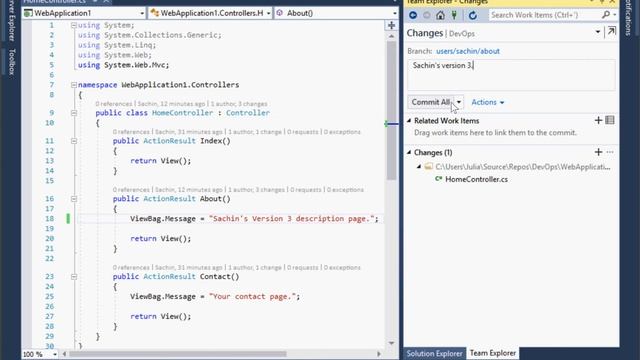Collapse Related Work Items section
This screenshot has height=360, width=640.
(409, 120)
